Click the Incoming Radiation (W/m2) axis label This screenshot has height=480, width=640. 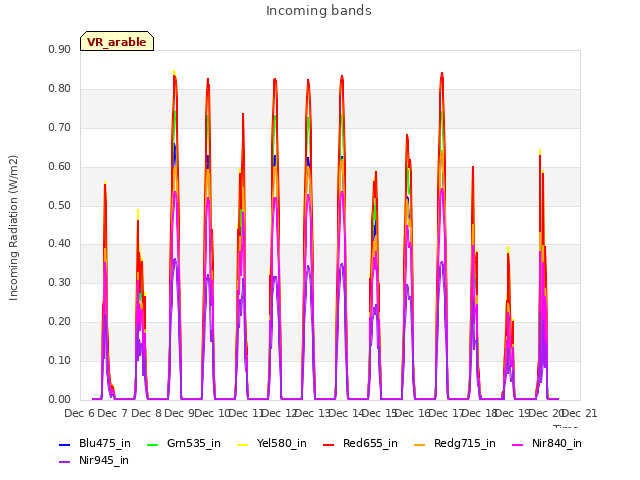(13, 228)
